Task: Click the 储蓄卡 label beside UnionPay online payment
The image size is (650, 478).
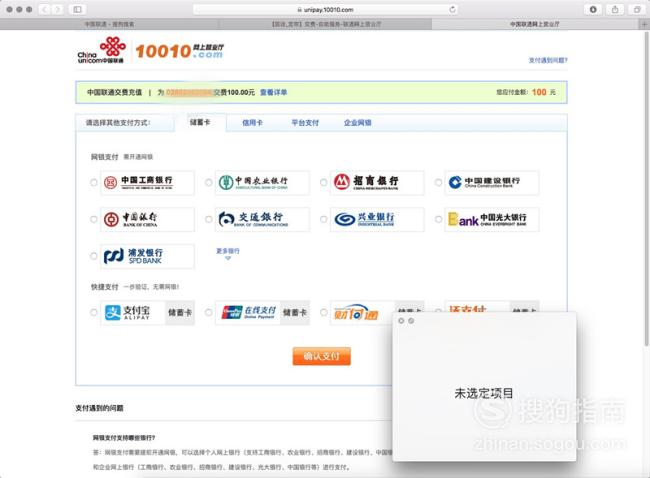Action: [295, 313]
